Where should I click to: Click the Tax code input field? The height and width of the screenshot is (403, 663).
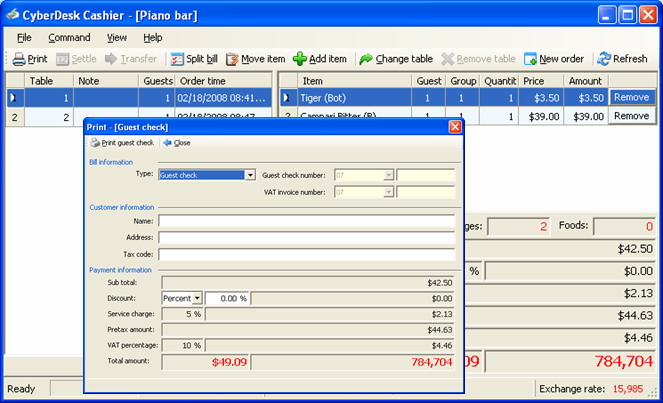point(306,253)
